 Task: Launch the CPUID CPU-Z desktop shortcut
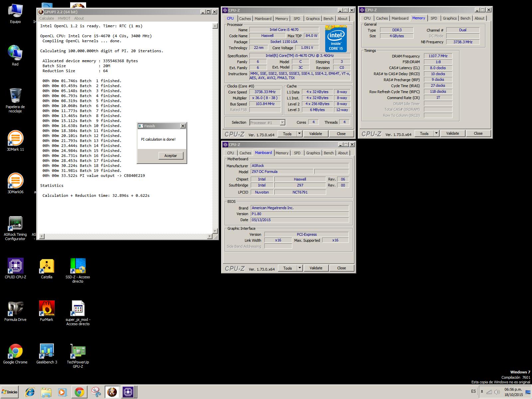point(15,268)
